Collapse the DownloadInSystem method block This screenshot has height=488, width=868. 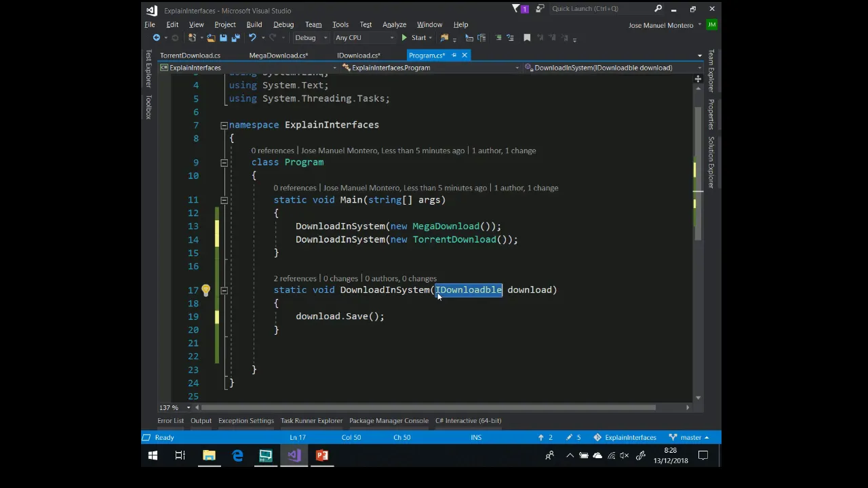[x=224, y=290]
